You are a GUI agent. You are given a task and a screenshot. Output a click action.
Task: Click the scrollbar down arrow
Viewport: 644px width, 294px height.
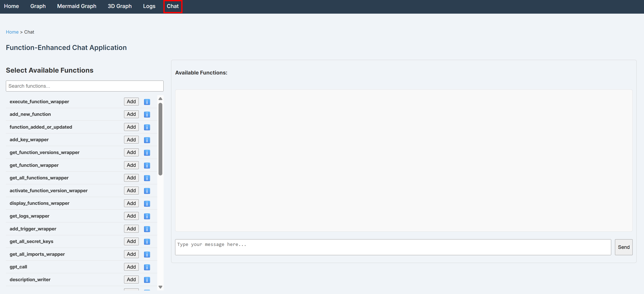pos(160,287)
